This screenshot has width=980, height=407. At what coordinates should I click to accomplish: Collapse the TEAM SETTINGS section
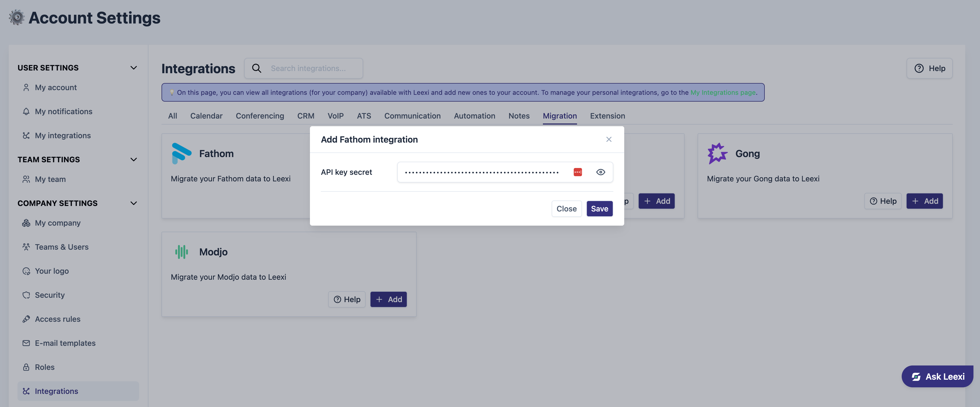coord(133,160)
